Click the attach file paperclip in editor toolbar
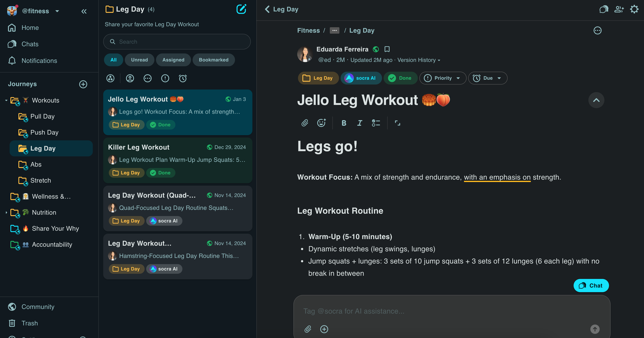This screenshot has height=338, width=644. 305,123
